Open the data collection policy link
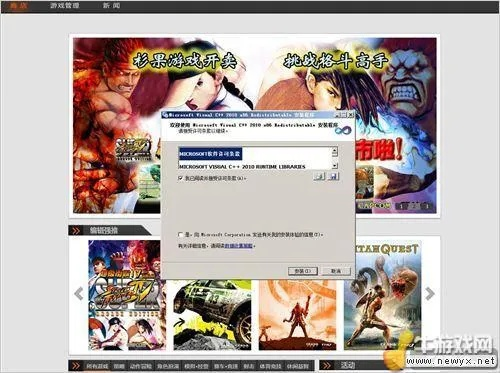The width and height of the screenshot is (500, 373). click(238, 246)
